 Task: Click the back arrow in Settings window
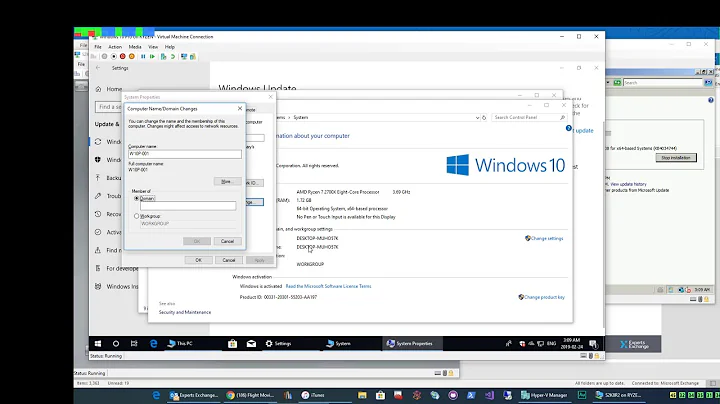click(98, 68)
